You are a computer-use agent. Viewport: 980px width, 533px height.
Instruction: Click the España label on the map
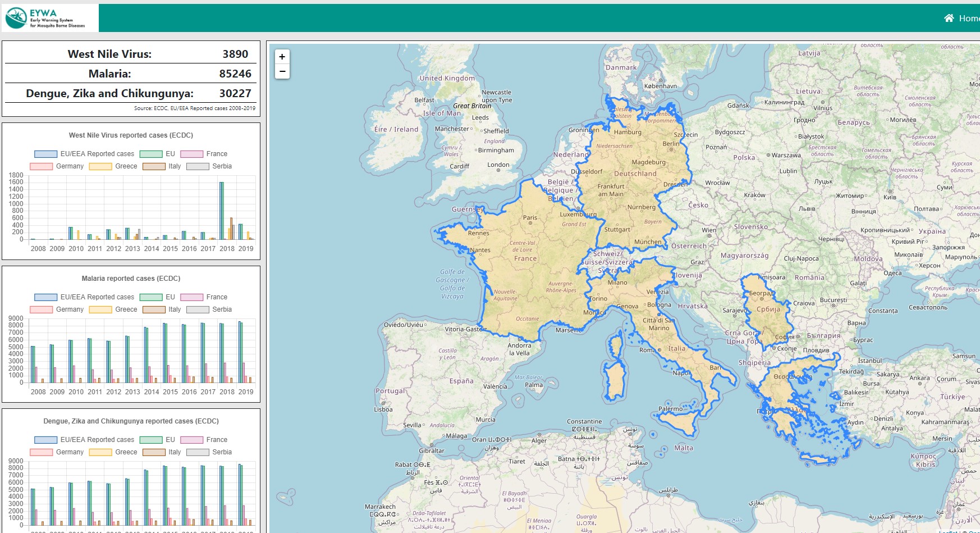point(461,381)
